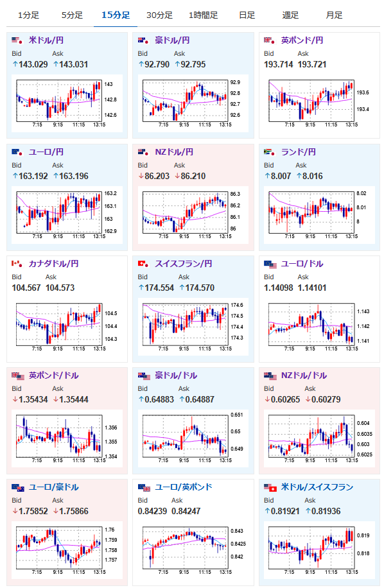This screenshot has height=588, width=384.
Task: Click the Canada flag icon for カナダドル/円
Action: click(17, 264)
